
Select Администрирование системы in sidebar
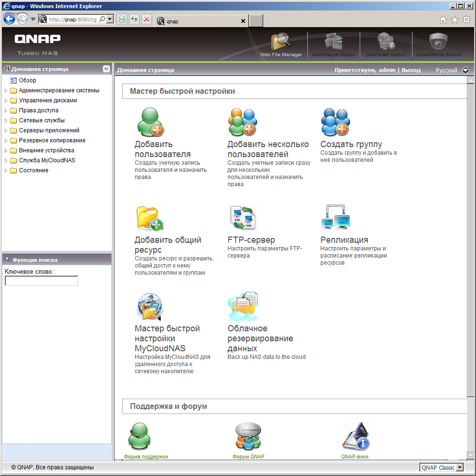pyautogui.click(x=59, y=90)
